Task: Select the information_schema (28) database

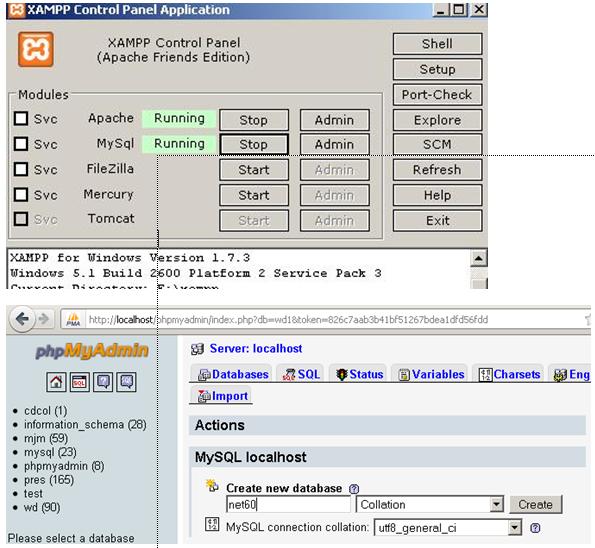Action: [x=85, y=424]
